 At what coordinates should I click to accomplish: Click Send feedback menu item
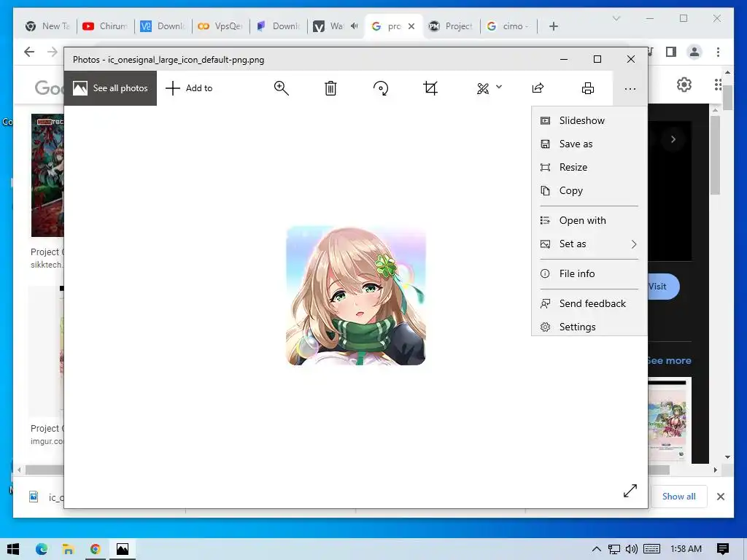pyautogui.click(x=589, y=303)
